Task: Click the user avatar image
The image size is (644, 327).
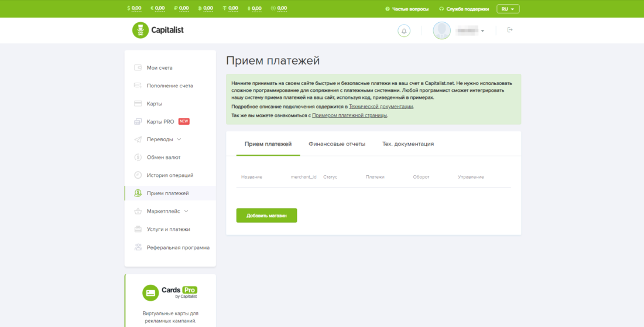Action: [x=441, y=30]
